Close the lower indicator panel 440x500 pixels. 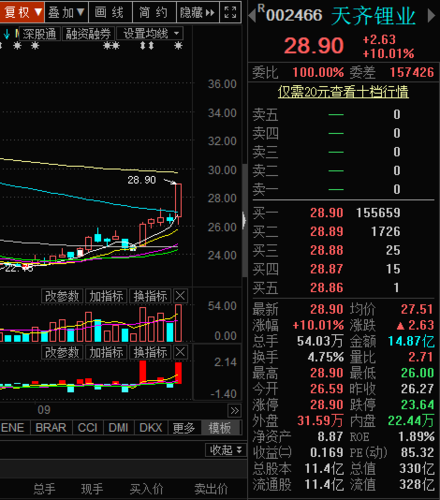(180, 352)
